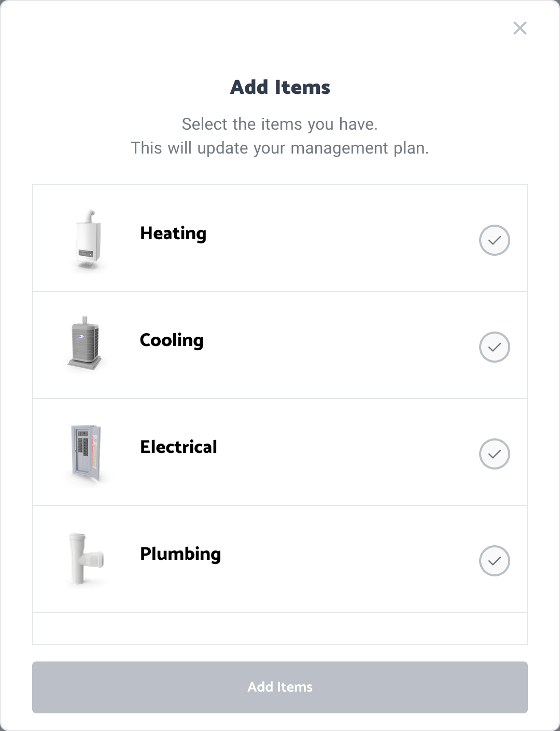Select the Heating label text
The width and height of the screenshot is (560, 731).
tap(173, 233)
